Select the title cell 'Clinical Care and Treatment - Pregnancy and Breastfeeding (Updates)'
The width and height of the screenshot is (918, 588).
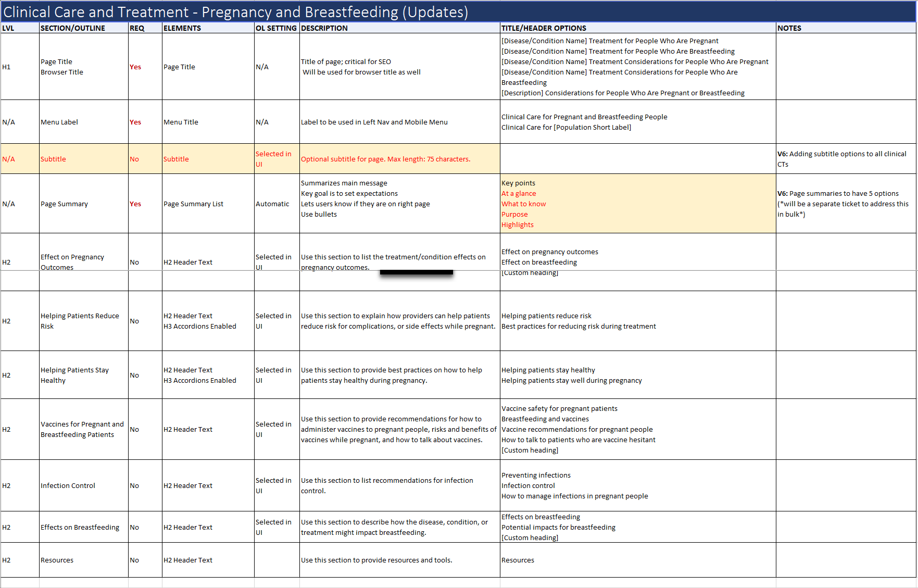tap(458, 11)
